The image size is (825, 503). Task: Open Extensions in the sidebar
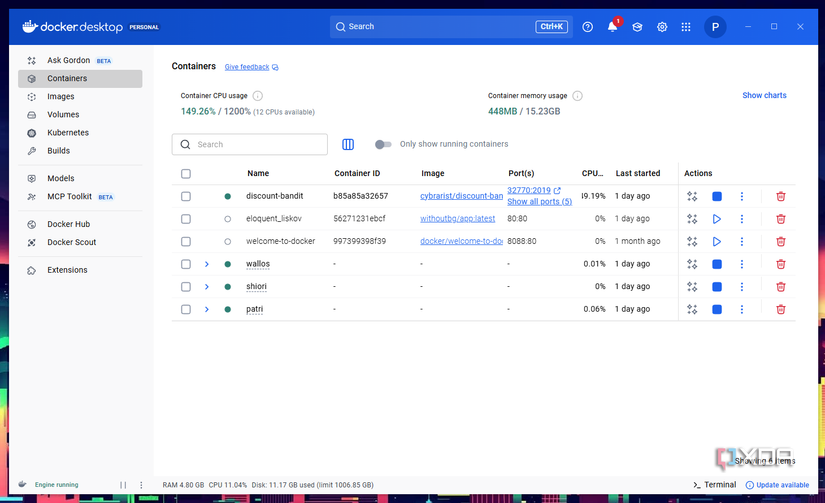pyautogui.click(x=80, y=270)
